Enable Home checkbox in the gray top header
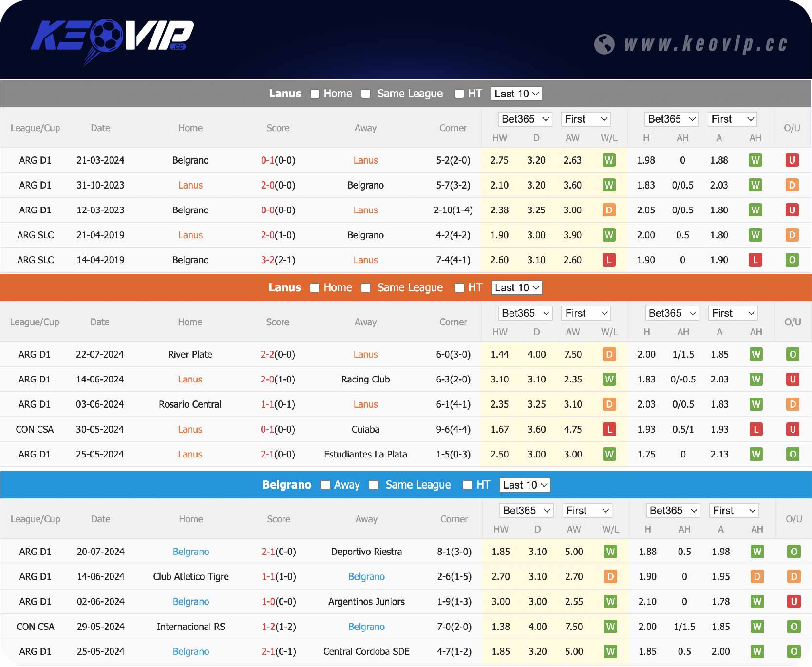Viewport: 812px width, 667px height. click(x=315, y=94)
